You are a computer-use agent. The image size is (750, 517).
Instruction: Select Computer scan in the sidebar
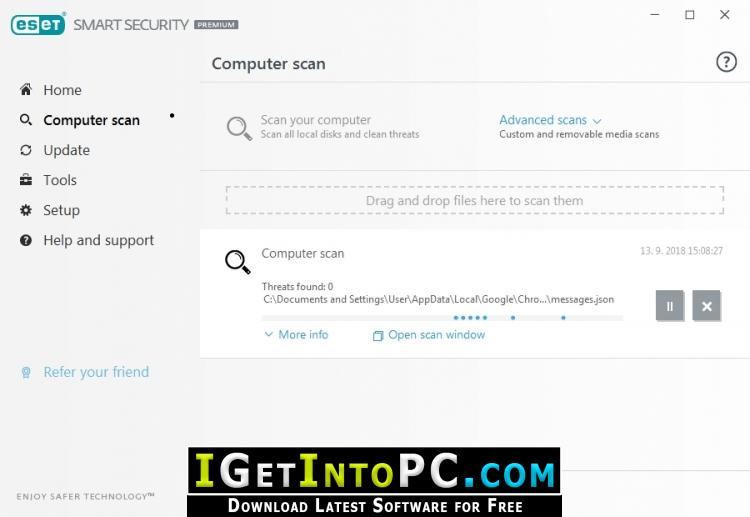tap(91, 120)
